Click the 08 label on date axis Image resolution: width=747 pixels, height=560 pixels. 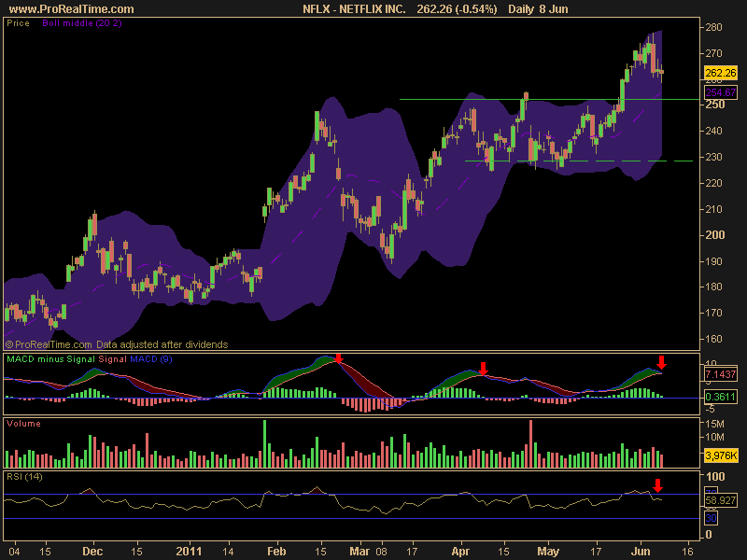click(382, 552)
